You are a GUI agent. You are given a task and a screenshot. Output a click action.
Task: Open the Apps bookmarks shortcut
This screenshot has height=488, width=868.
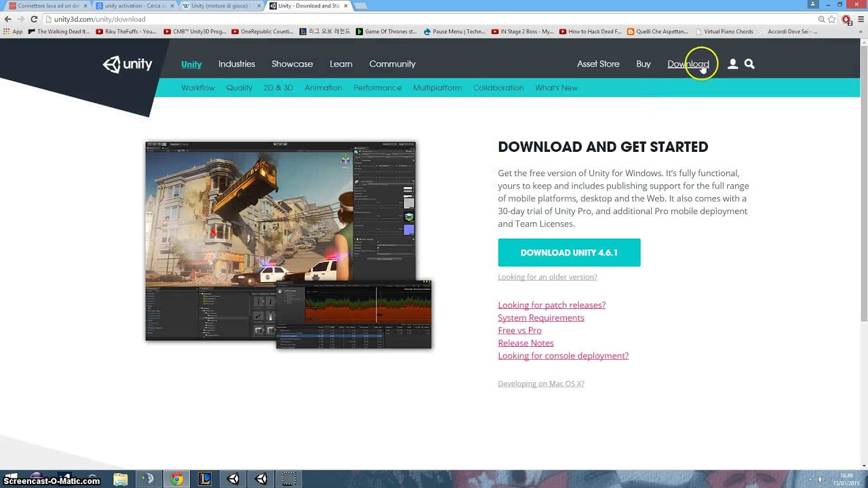(x=13, y=31)
